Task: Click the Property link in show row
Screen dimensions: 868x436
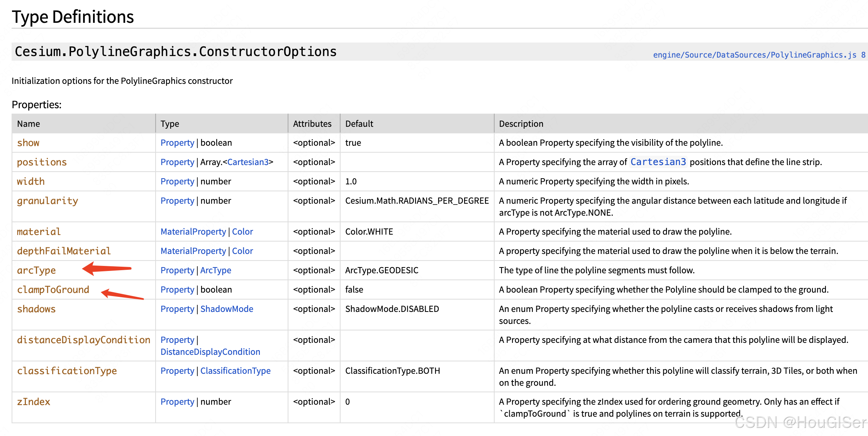Action: click(177, 143)
